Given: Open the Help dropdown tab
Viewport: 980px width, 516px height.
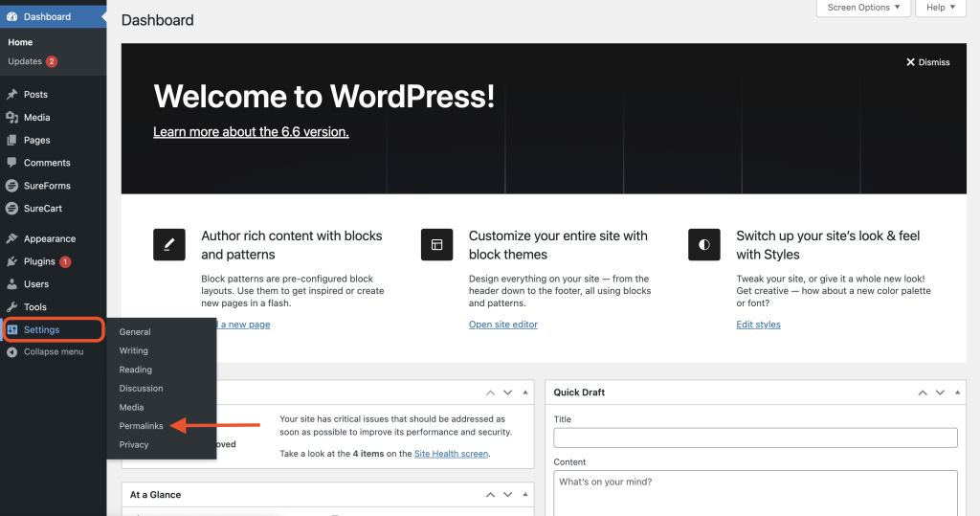Looking at the screenshot, I should pyautogui.click(x=941, y=8).
